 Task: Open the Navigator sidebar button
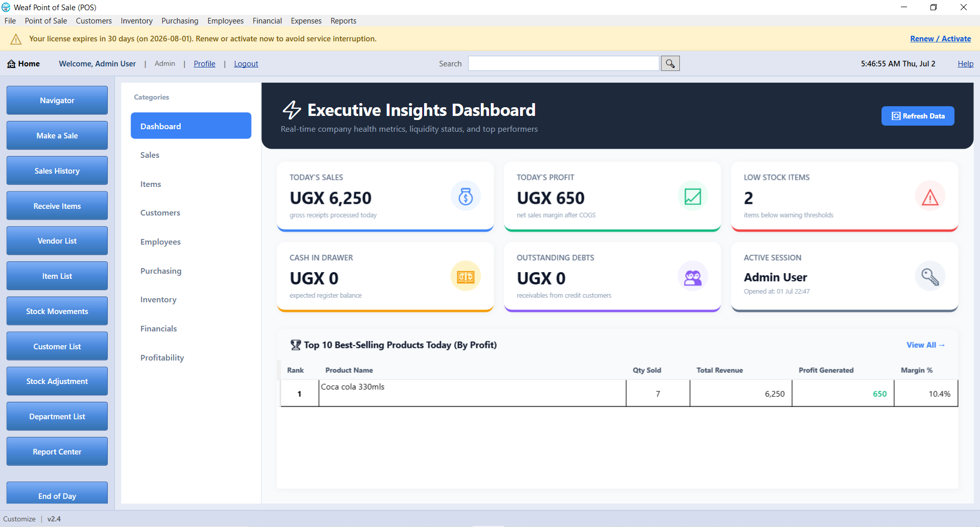click(57, 100)
